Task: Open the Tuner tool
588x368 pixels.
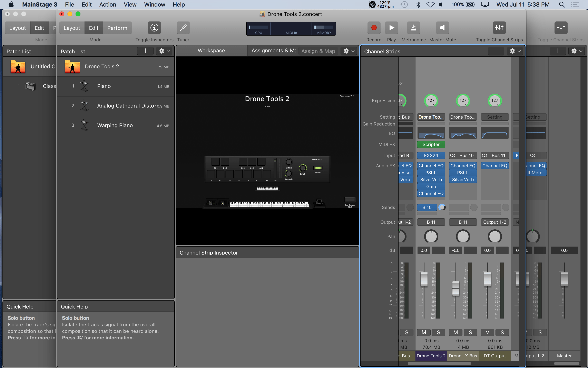Action: (183, 28)
